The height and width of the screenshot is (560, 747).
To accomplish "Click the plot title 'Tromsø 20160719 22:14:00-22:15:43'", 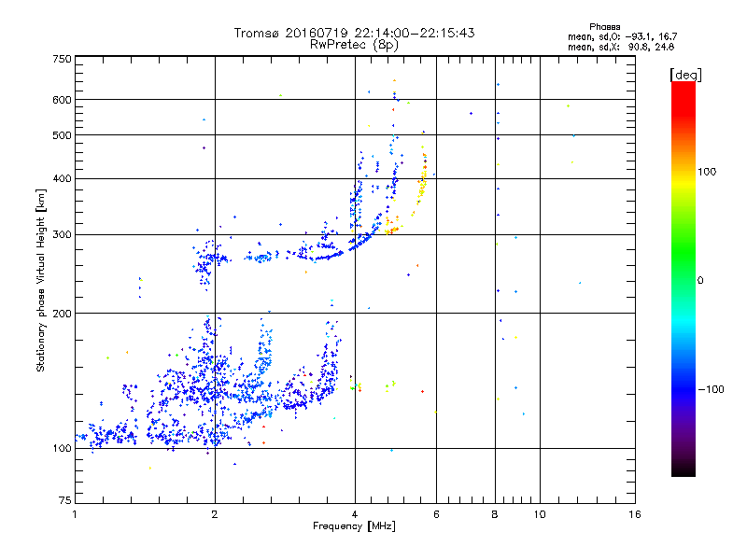I will [x=354, y=33].
